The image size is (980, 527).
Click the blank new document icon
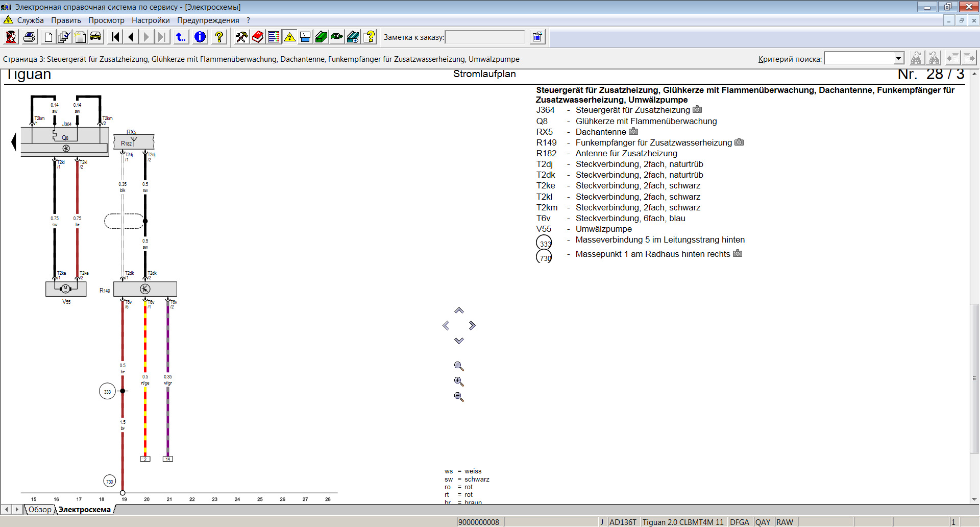coord(48,37)
